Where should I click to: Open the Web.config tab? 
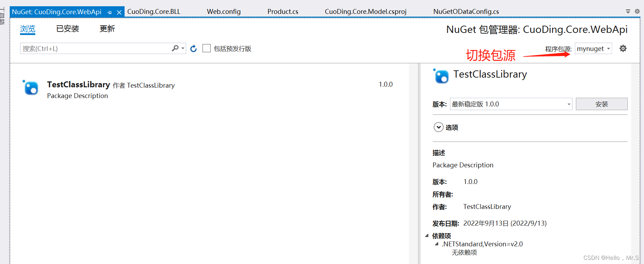point(224,11)
